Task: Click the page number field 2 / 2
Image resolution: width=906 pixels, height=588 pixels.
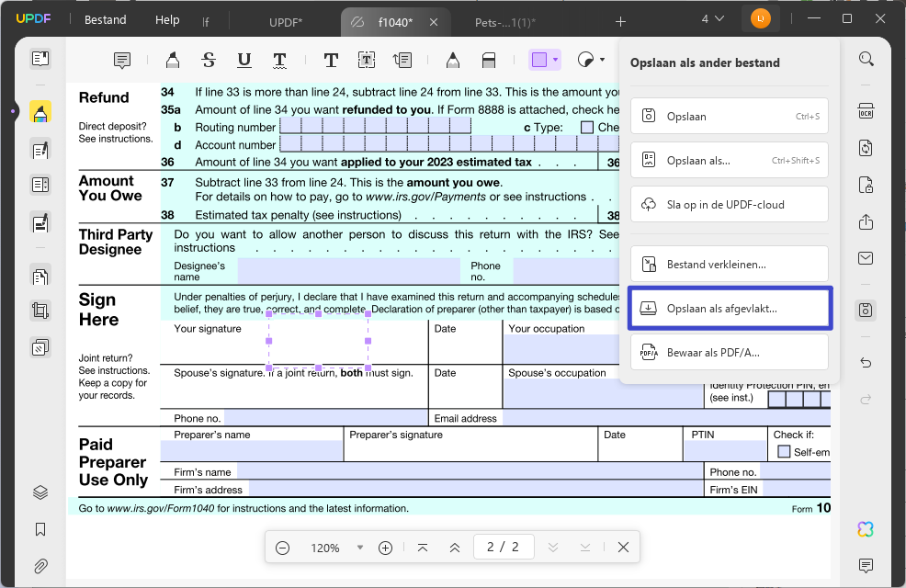Action: click(504, 547)
